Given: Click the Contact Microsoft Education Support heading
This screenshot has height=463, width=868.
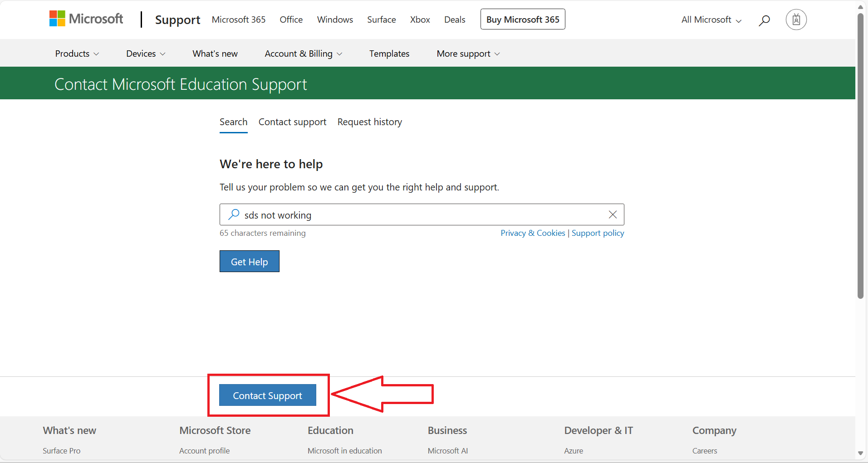Looking at the screenshot, I should (181, 84).
